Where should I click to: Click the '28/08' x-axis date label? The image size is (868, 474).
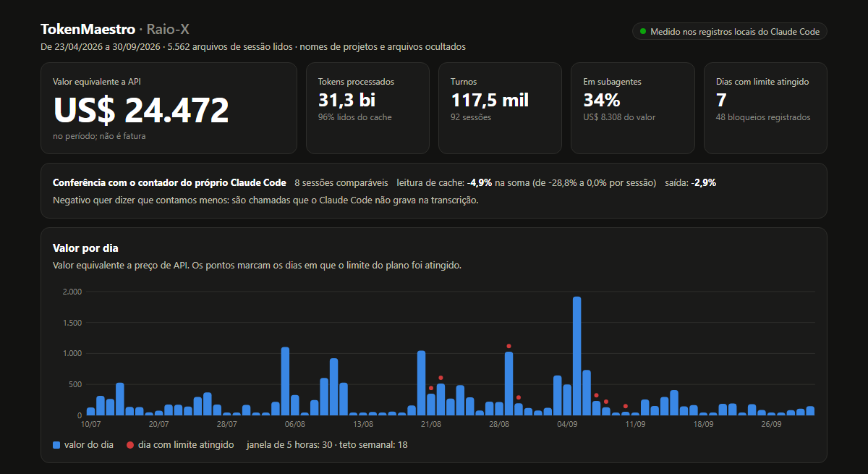499,425
